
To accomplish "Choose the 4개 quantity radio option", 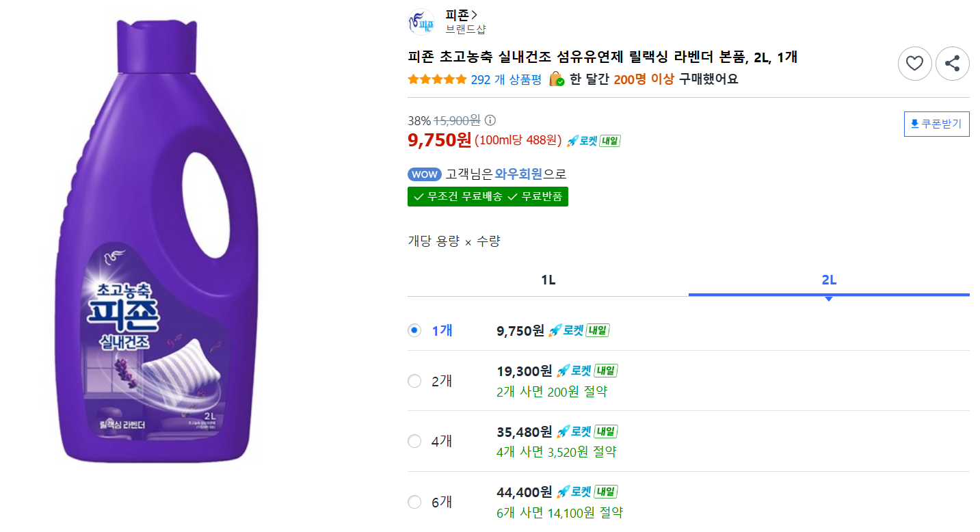I will (414, 441).
